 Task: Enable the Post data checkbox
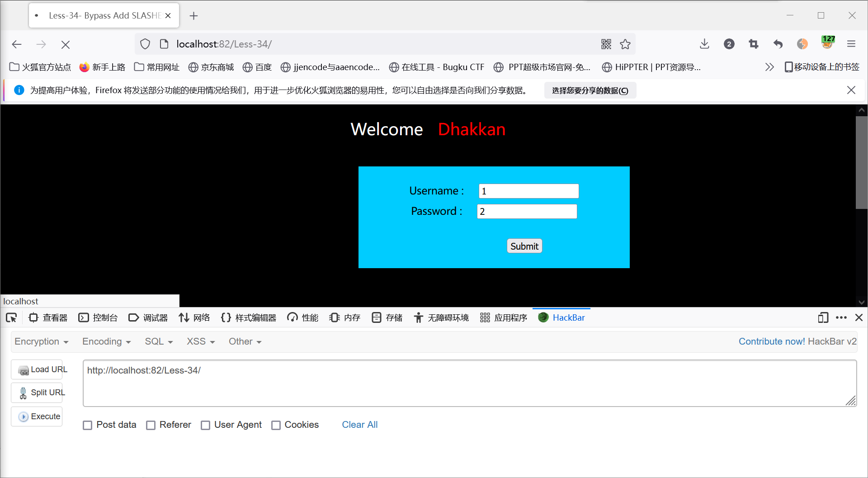click(x=87, y=425)
